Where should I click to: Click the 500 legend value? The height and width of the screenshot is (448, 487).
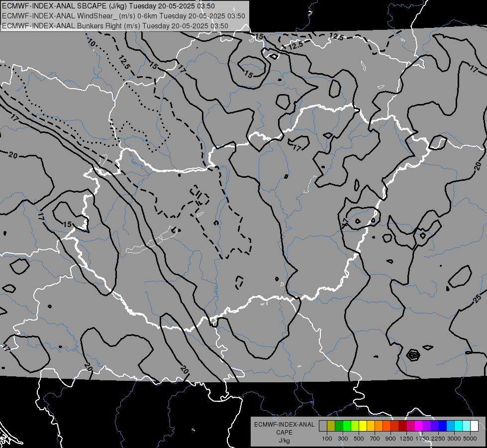click(x=359, y=439)
